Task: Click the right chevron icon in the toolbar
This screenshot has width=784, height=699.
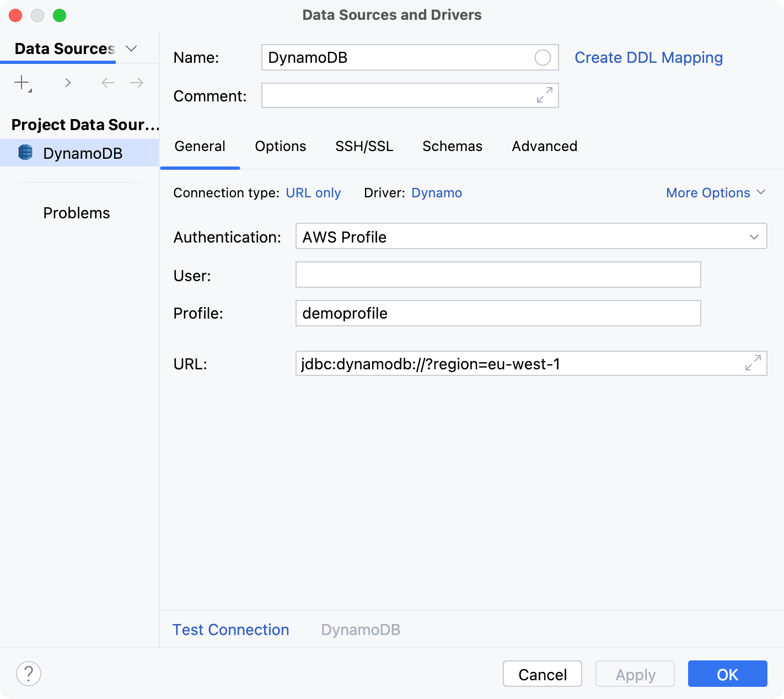Action: pyautogui.click(x=68, y=82)
